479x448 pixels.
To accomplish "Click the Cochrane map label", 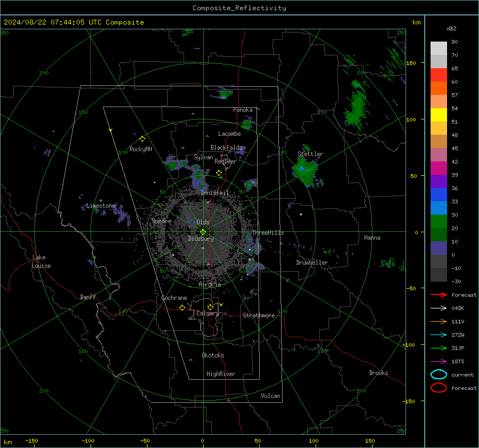I will [174, 298].
